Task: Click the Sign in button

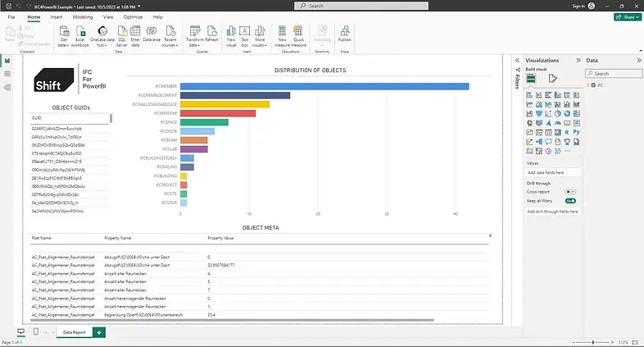Action: (x=579, y=5)
